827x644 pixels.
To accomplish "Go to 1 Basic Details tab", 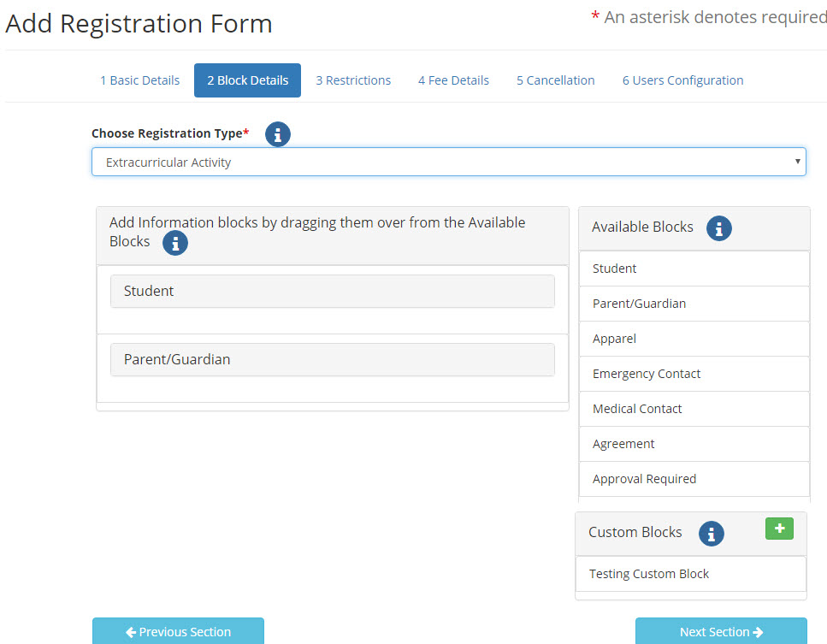I will [x=139, y=80].
